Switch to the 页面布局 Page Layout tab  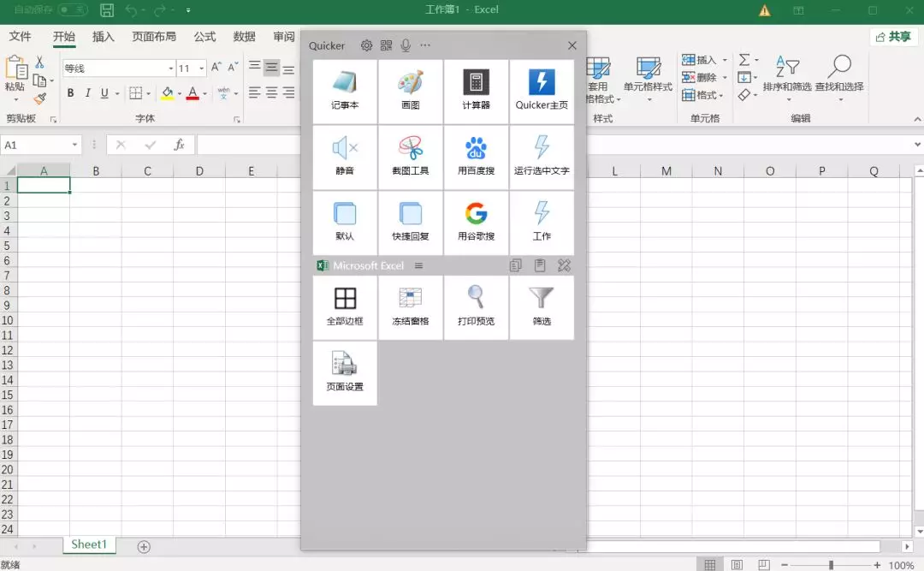coord(154,37)
